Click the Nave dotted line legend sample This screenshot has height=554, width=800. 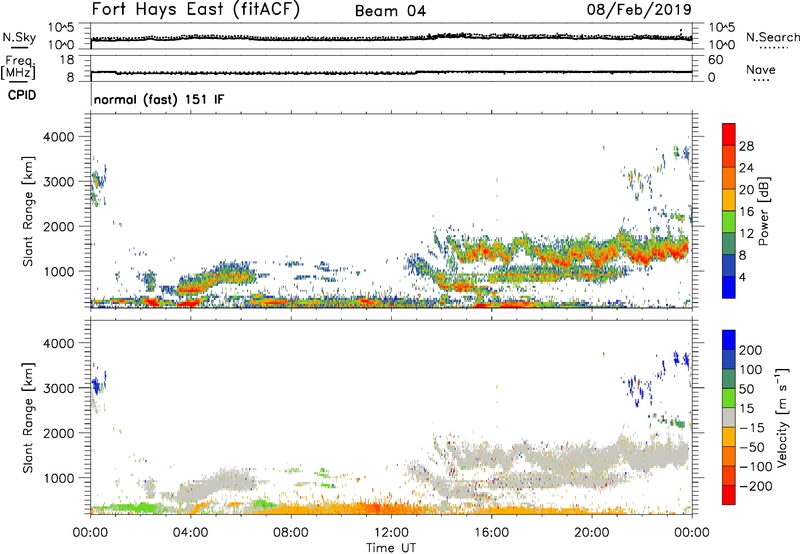point(761,81)
